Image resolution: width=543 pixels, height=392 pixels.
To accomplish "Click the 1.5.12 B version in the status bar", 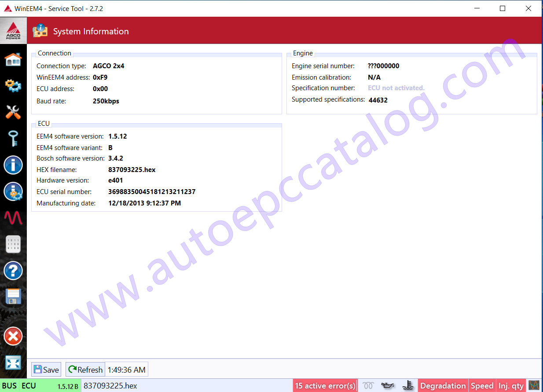I will [x=68, y=387].
